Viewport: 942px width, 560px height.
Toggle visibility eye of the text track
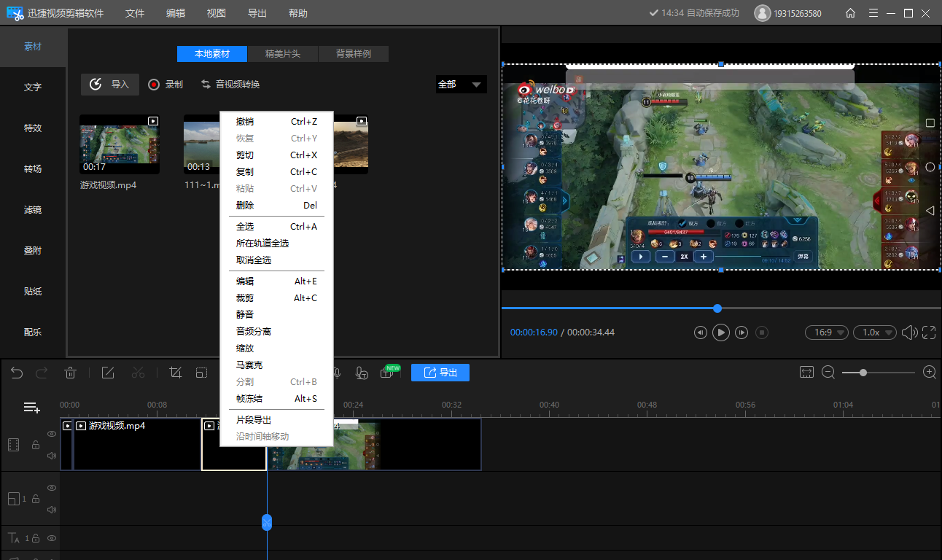[52, 538]
